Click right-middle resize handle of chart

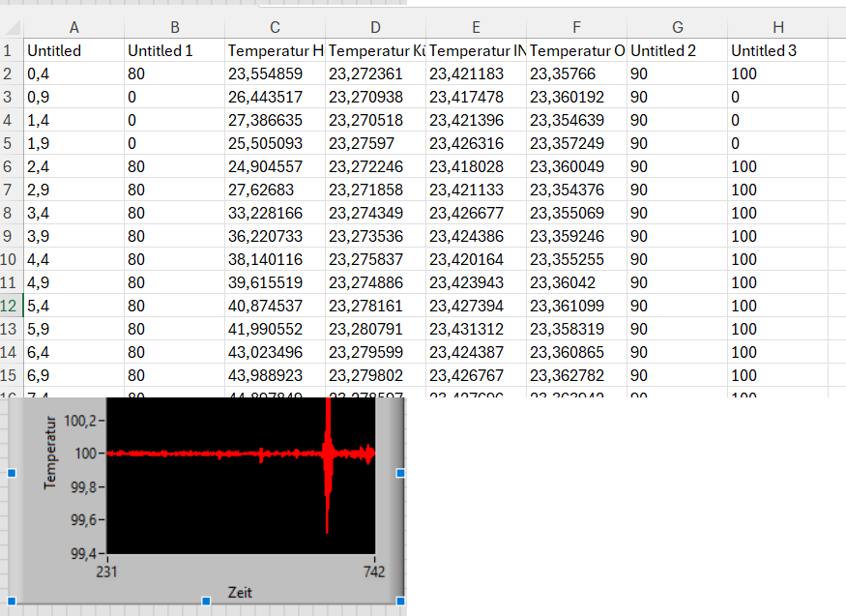[x=400, y=473]
